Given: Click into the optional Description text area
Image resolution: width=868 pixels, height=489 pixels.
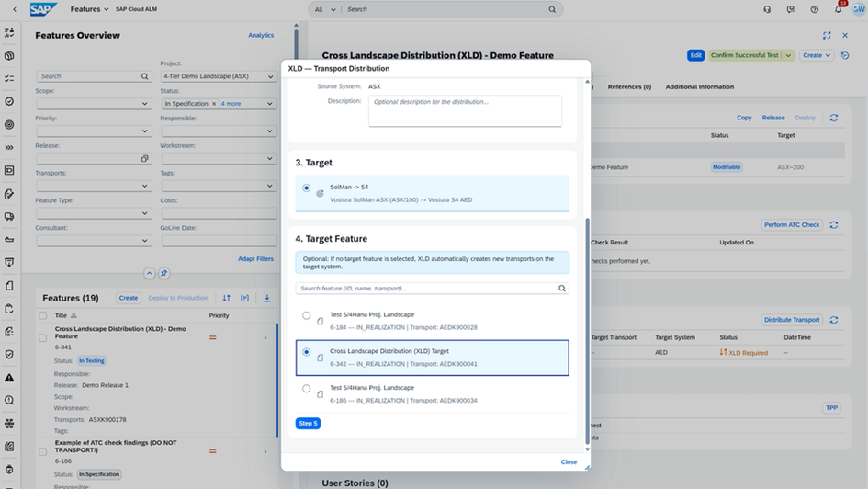Looking at the screenshot, I should [x=465, y=110].
